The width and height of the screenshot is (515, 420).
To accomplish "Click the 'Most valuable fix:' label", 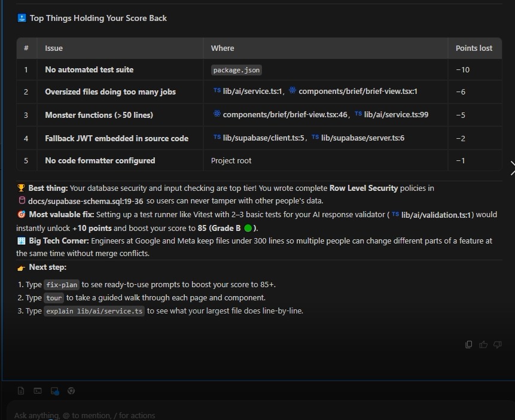I will click(62, 215).
